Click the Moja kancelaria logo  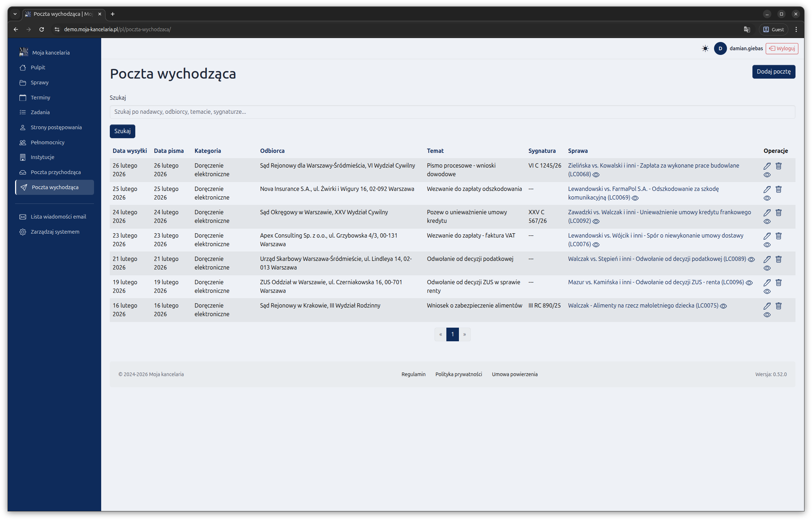click(24, 52)
